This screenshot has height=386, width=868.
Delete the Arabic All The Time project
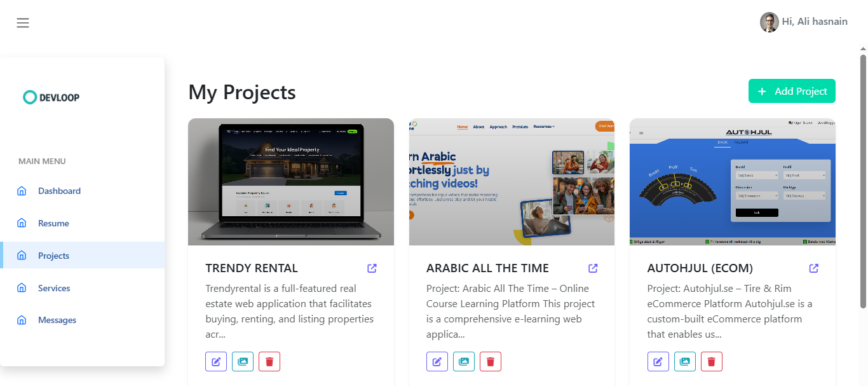(491, 362)
